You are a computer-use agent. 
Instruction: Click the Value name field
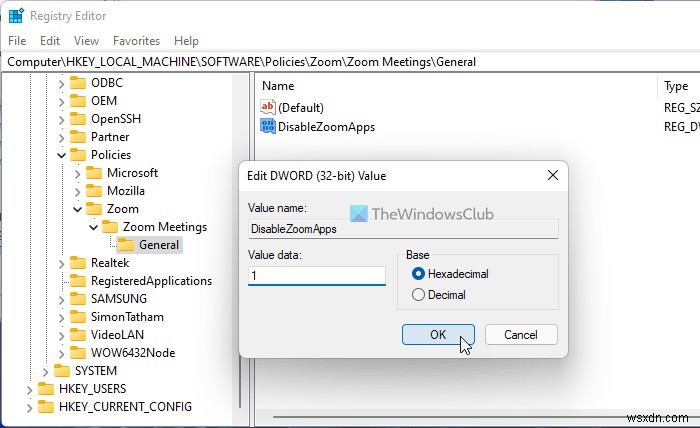tap(403, 229)
